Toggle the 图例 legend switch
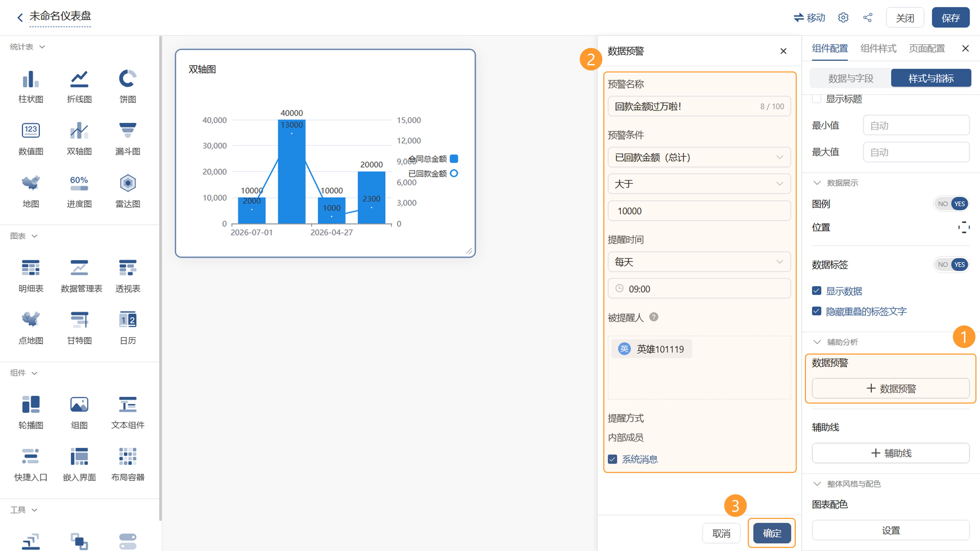 point(951,204)
